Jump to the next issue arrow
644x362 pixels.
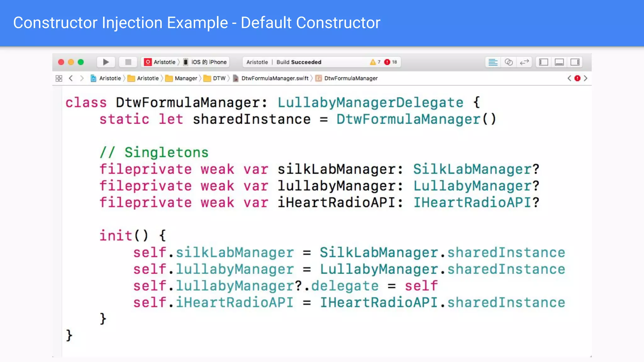[x=586, y=78]
